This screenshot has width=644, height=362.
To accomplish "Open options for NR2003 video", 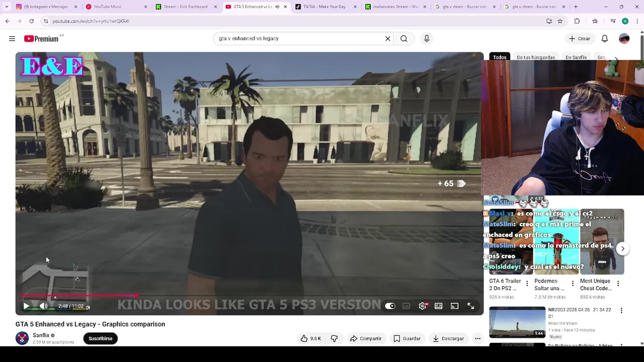I will tap(621, 311).
